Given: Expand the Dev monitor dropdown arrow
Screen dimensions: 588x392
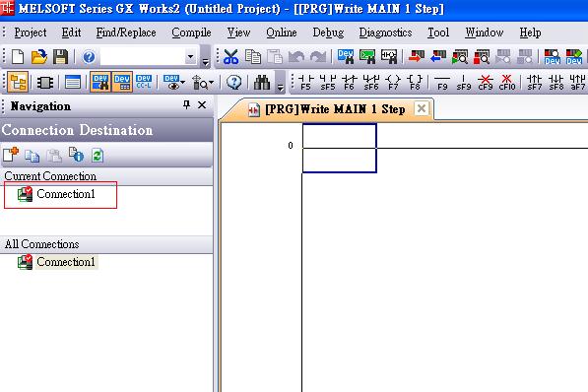Looking at the screenshot, I should [182, 82].
